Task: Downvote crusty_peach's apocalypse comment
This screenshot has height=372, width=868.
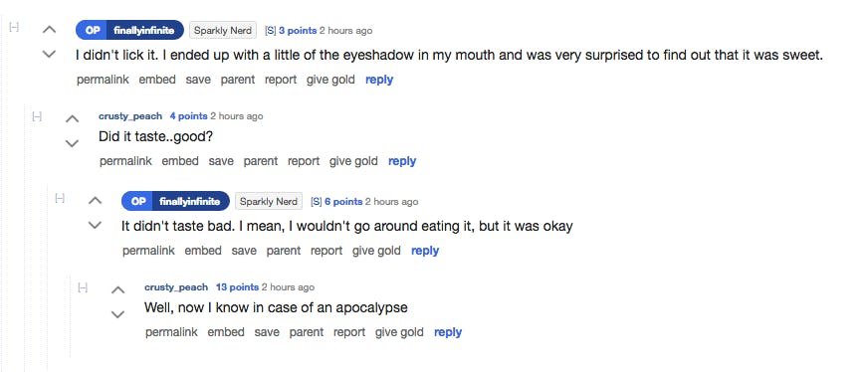Action: coord(117,314)
